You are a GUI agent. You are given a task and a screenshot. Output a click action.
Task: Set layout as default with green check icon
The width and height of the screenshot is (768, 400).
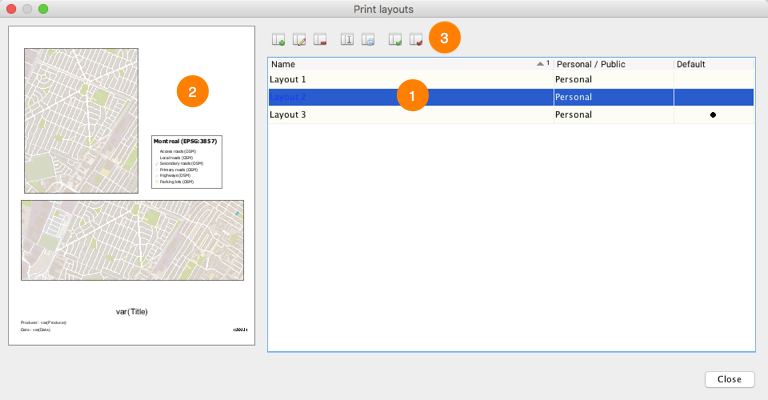(396, 41)
